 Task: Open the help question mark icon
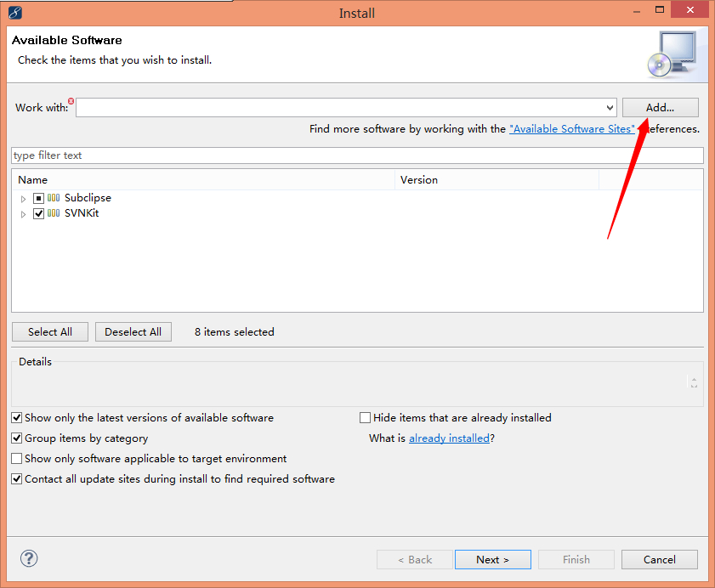[29, 558]
